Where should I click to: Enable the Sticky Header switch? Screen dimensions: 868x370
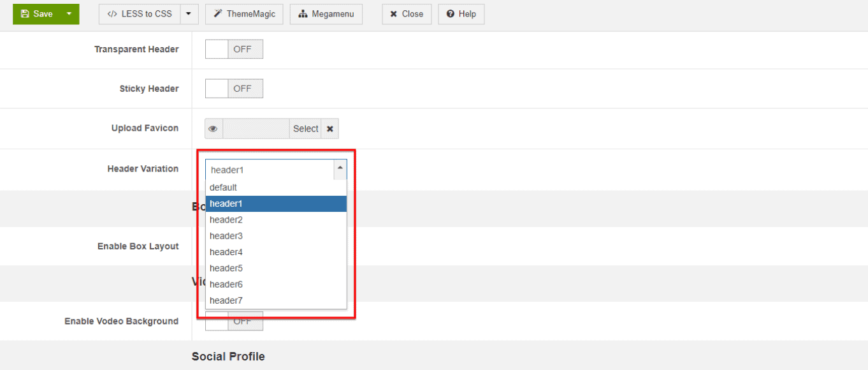(234, 89)
